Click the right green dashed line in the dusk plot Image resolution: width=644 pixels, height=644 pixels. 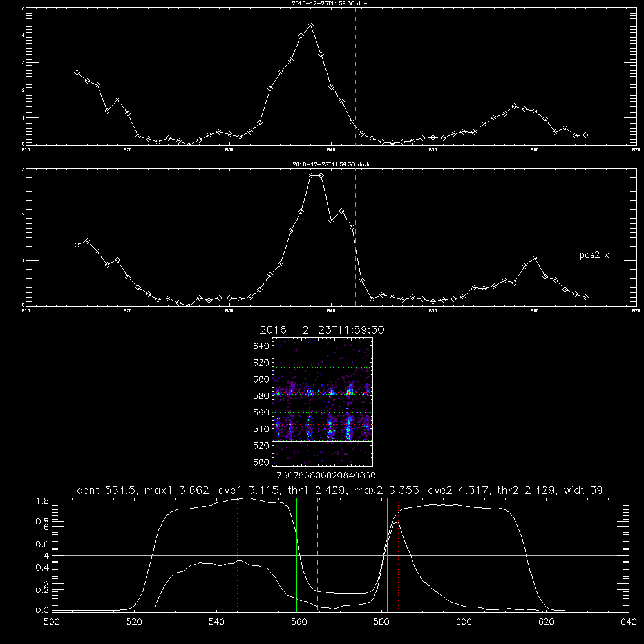[x=355, y=237]
